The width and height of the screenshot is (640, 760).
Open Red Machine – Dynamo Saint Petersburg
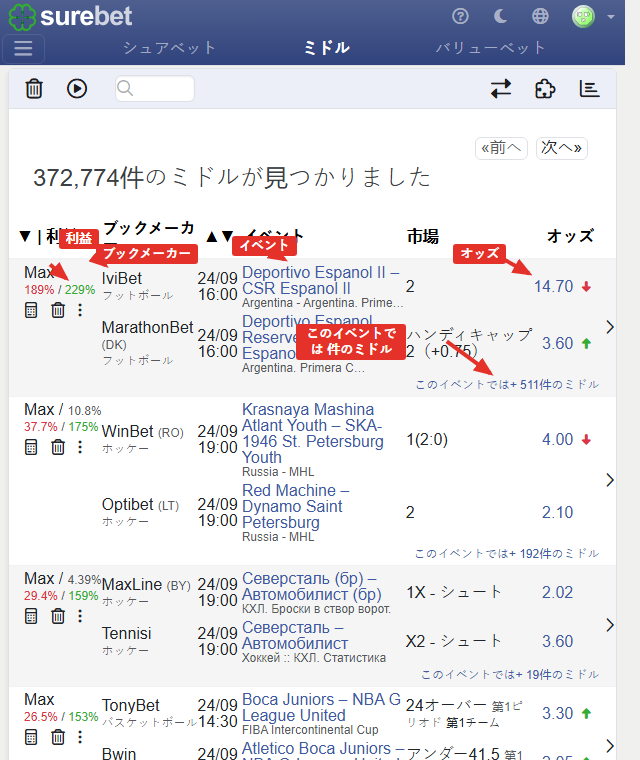pos(296,506)
